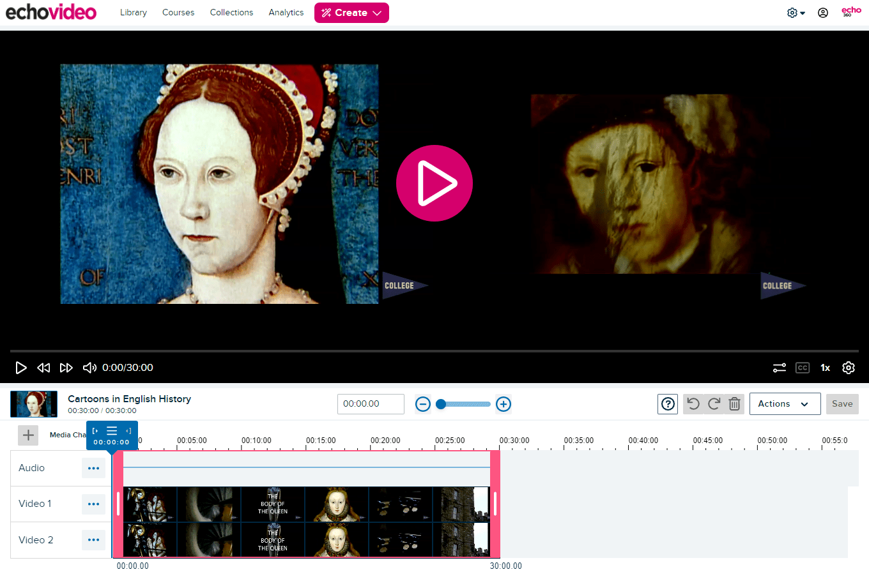Click the 00:50:00 timeline ruler mark

(773, 441)
